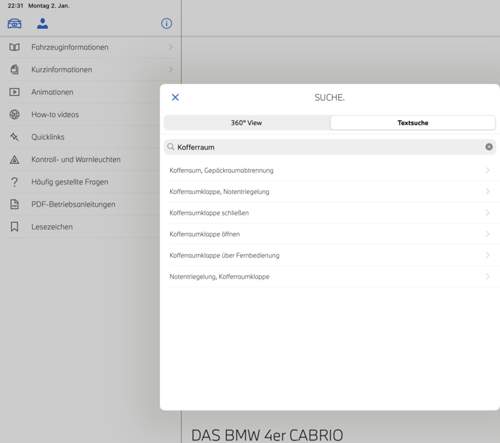
Task: Click the magnifier icon in search field
Action: tap(171, 147)
